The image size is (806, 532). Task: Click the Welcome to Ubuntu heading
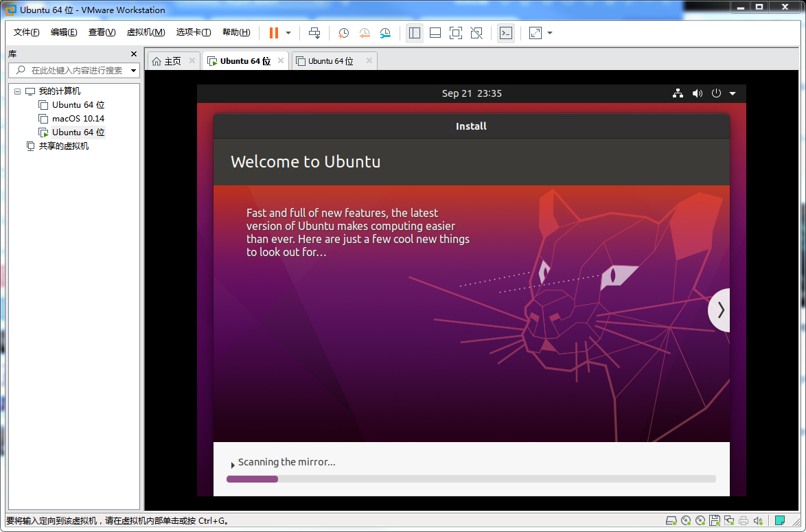(306, 162)
